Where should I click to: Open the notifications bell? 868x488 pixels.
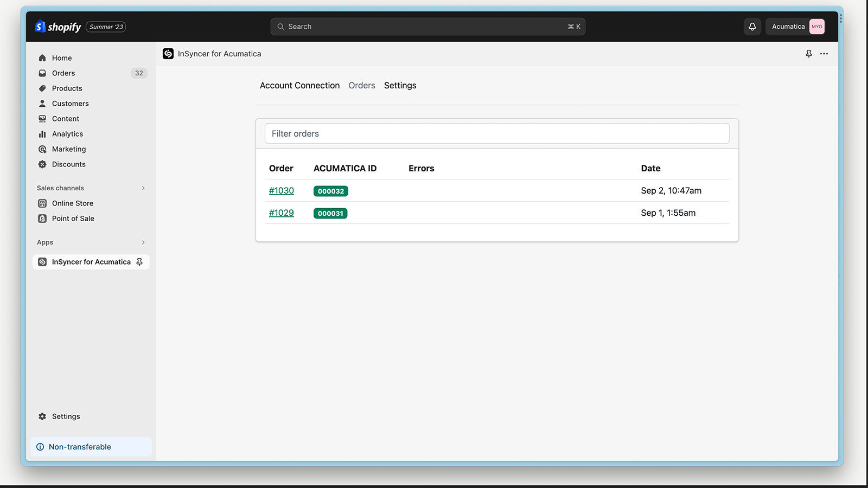click(x=752, y=27)
